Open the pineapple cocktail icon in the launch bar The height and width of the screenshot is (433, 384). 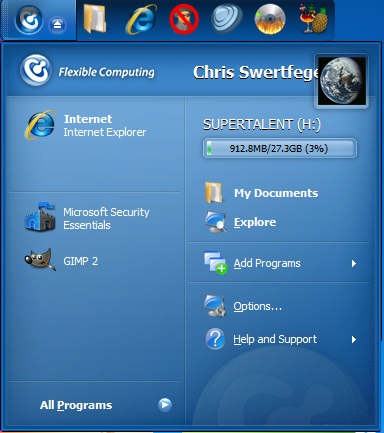pos(313,19)
